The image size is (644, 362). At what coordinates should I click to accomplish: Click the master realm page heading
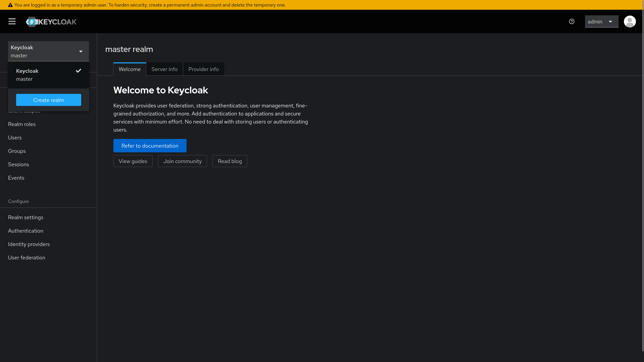[129, 49]
